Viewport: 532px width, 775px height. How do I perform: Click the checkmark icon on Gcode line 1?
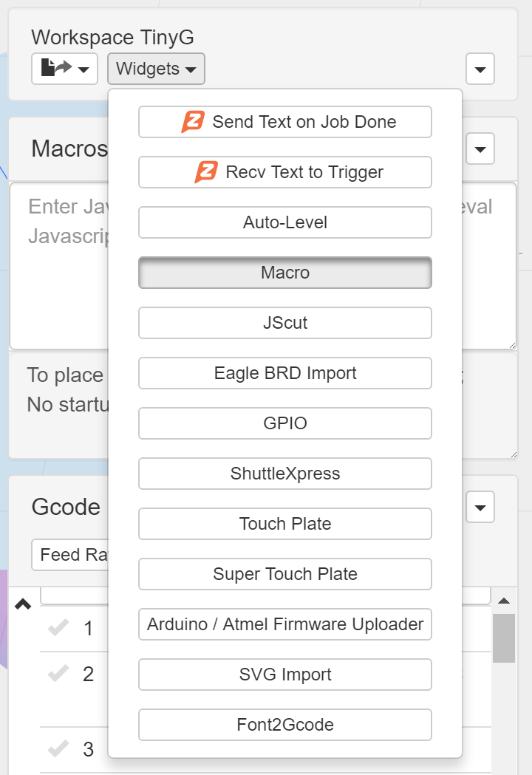(58, 628)
